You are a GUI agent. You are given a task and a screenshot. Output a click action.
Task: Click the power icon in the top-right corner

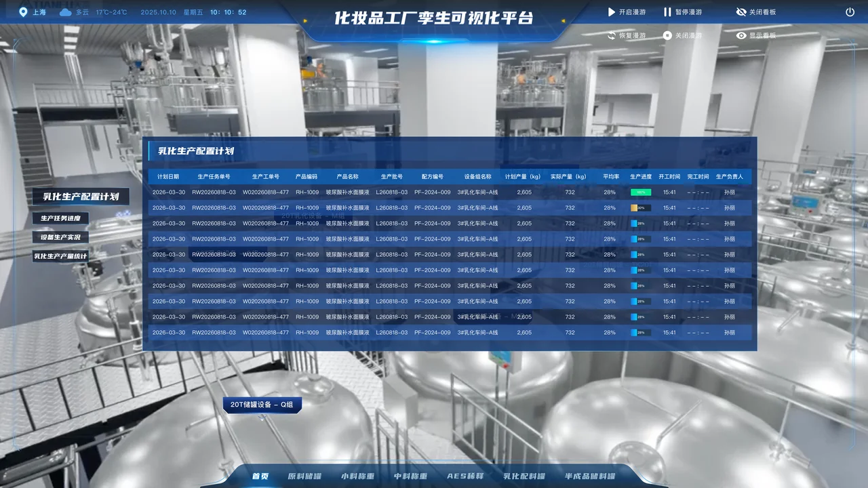point(850,12)
